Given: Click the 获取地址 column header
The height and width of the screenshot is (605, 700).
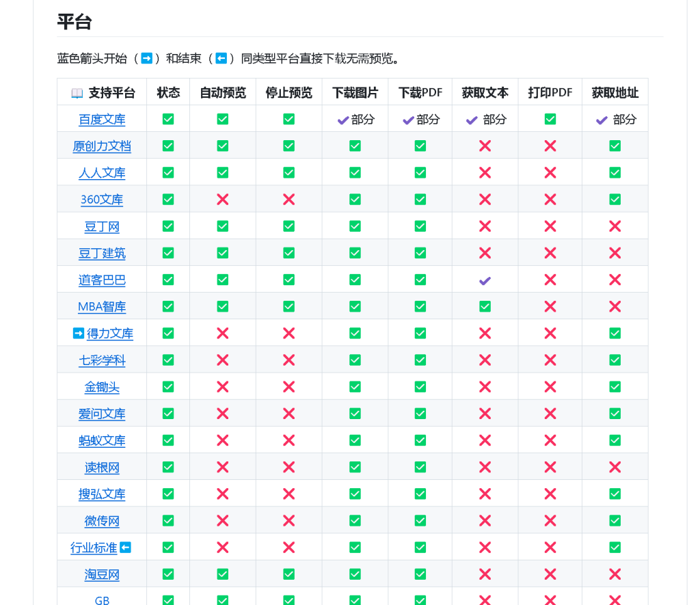Looking at the screenshot, I should click(615, 92).
